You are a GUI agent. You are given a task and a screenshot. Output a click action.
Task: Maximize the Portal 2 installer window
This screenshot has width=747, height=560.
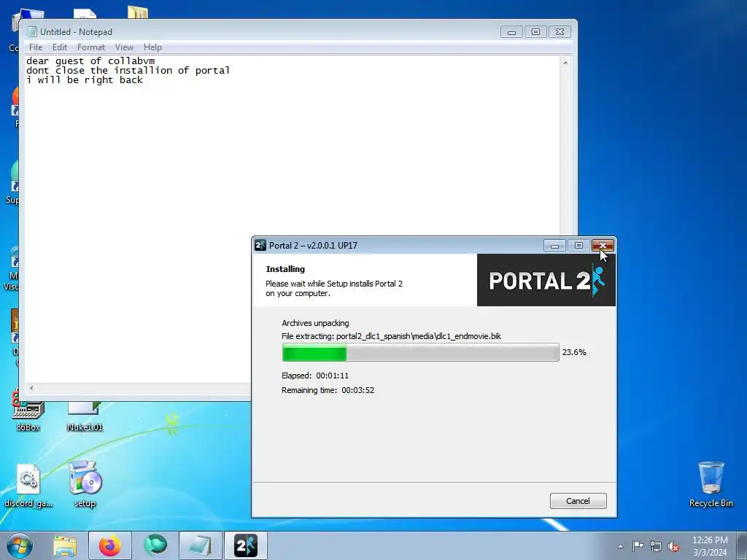click(x=578, y=246)
